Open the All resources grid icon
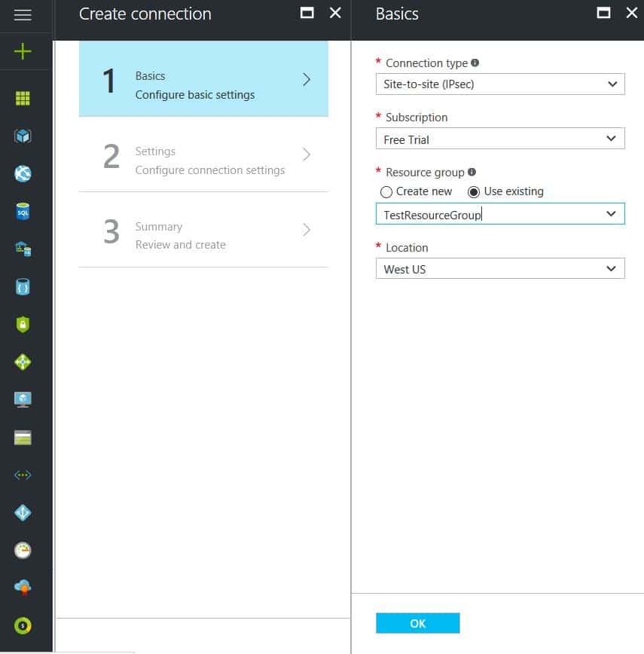644x654 pixels. 23,99
